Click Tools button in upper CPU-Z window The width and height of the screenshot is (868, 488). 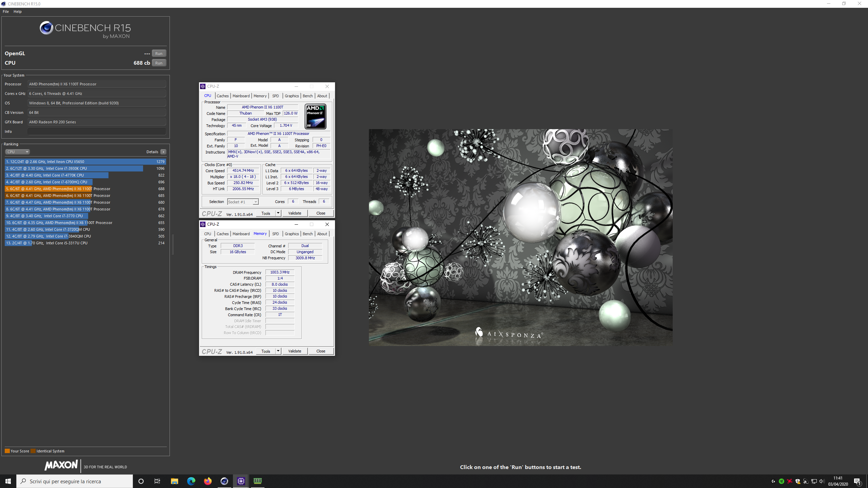click(266, 213)
